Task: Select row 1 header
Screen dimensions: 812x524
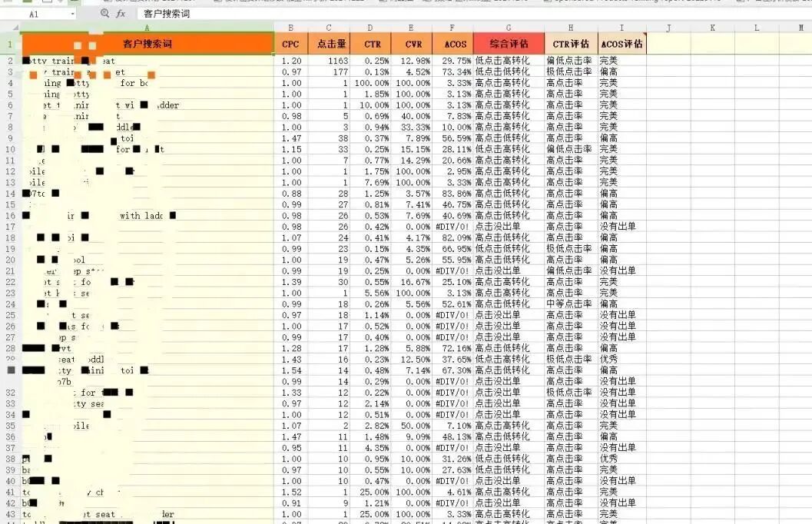Action: (10, 44)
